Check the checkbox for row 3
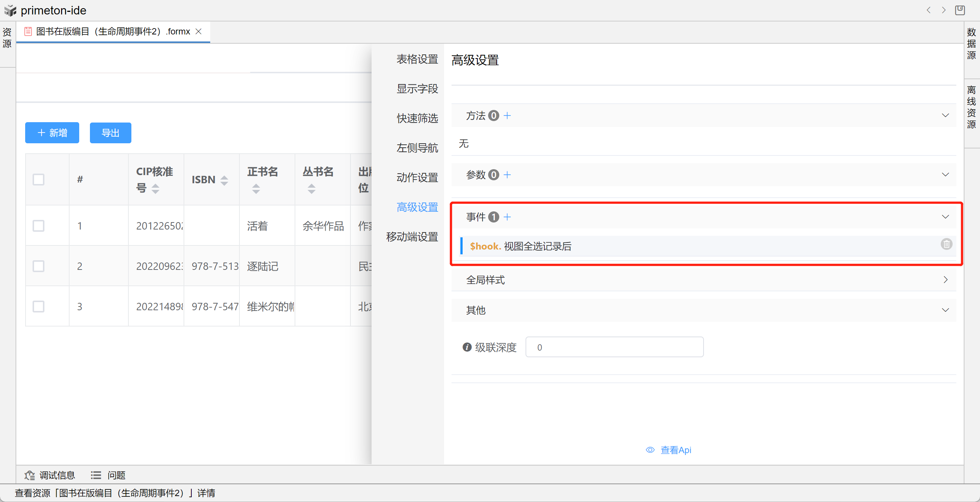 38,307
